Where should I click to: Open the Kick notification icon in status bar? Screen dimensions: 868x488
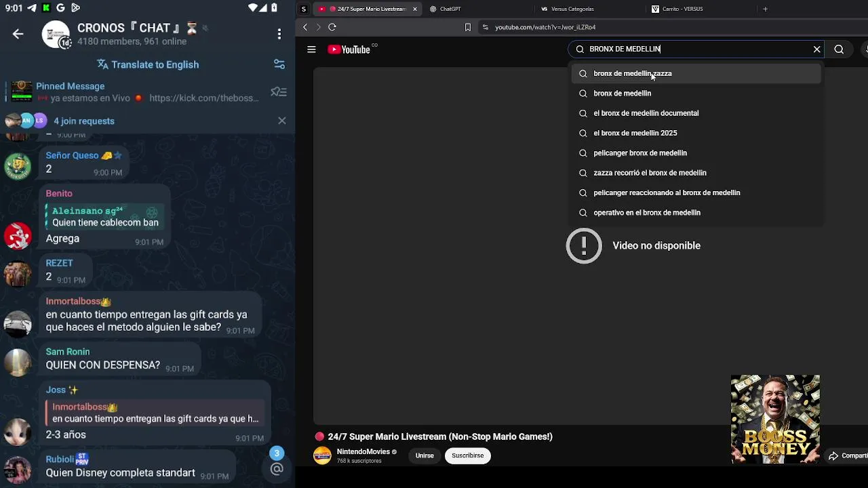coord(46,8)
